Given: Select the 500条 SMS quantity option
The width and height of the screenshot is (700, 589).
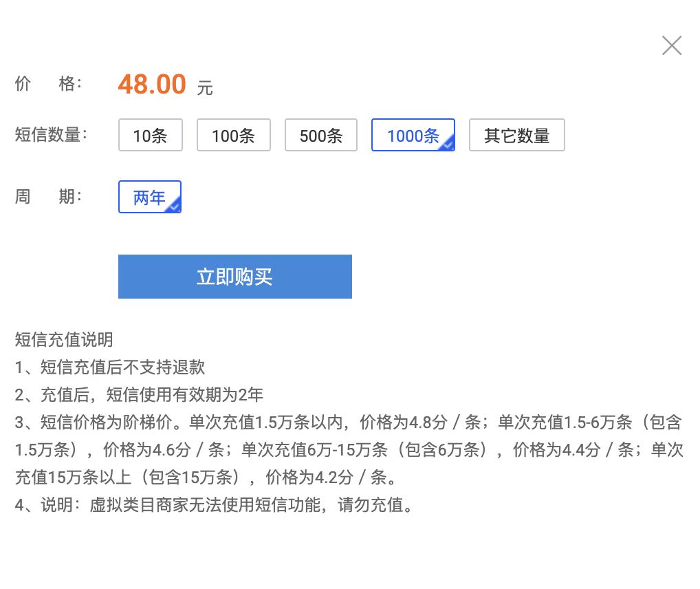Looking at the screenshot, I should pos(320,135).
